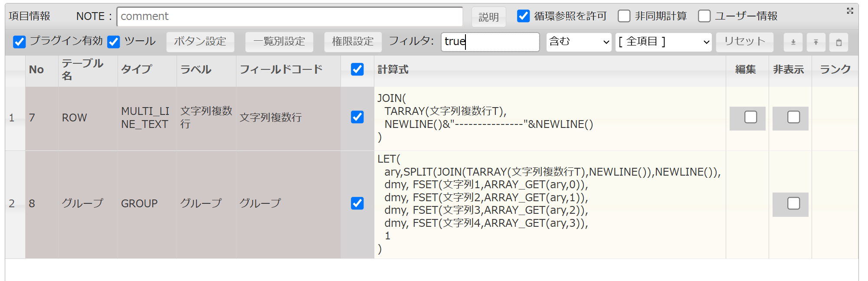
Task: Click the フィルタ text field containing true
Action: pos(490,42)
